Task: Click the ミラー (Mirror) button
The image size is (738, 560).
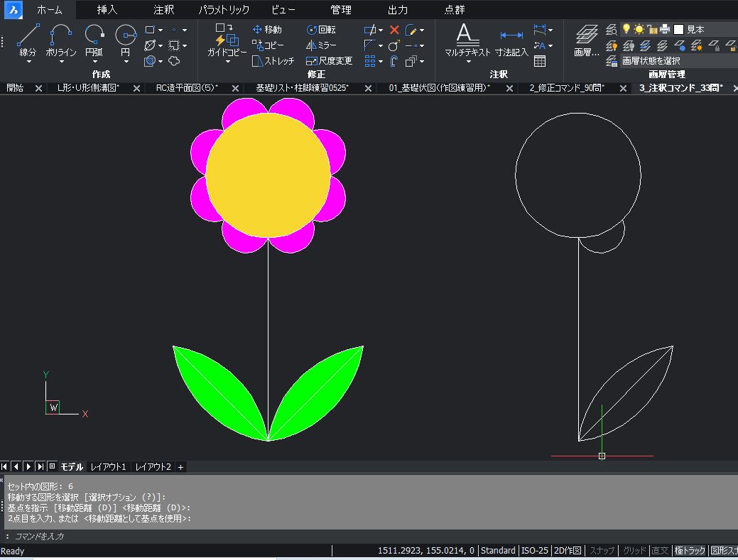Action: click(x=321, y=45)
